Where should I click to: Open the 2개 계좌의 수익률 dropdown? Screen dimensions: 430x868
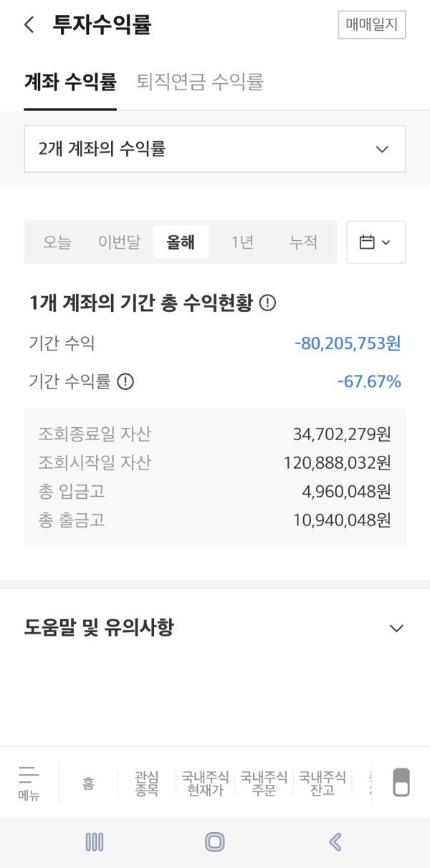pos(215,149)
